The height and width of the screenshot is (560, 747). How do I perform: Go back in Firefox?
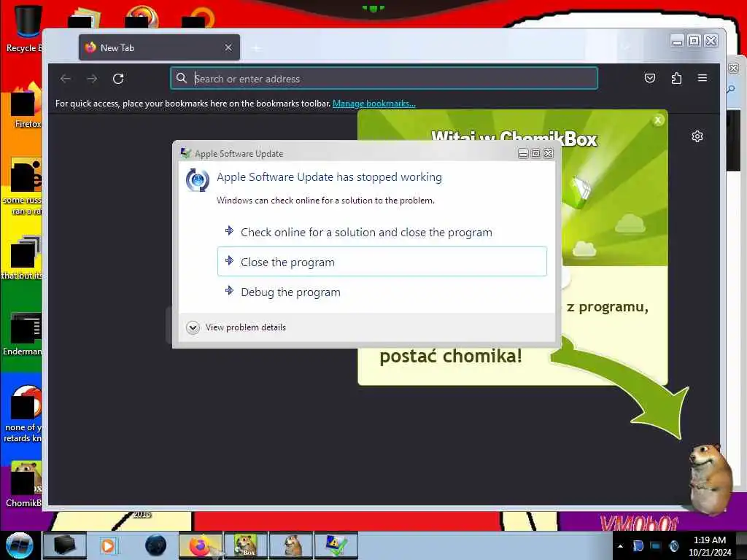[x=65, y=79]
